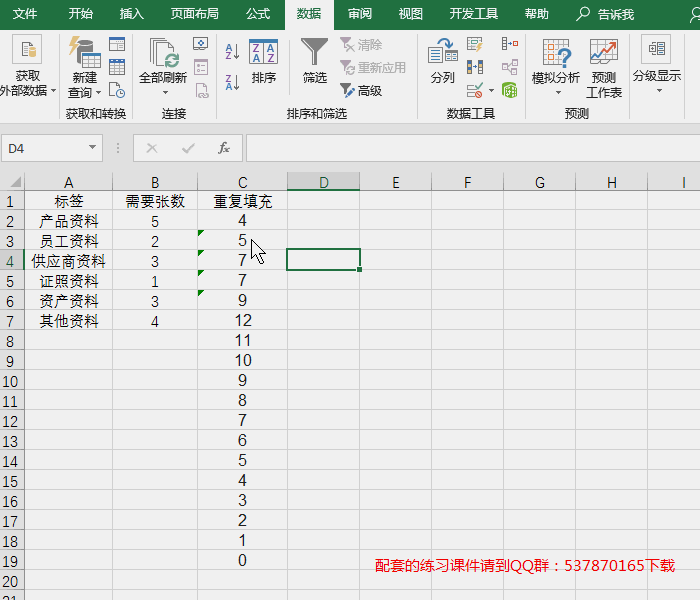Select row 8 by its header
The height and width of the screenshot is (600, 700).
pos(12,341)
